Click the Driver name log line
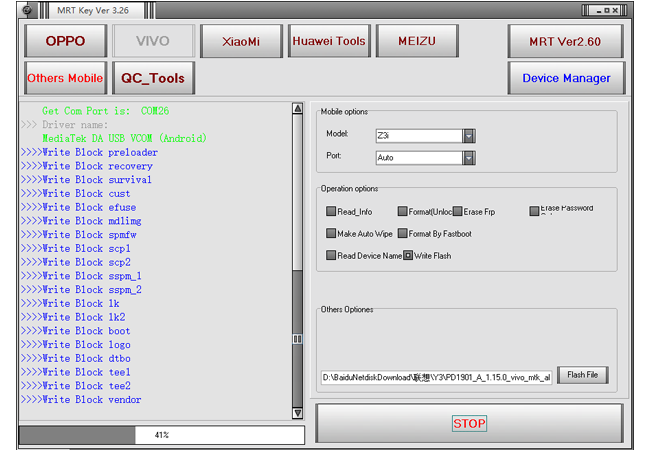The image size is (650, 450). pyautogui.click(x=64, y=125)
